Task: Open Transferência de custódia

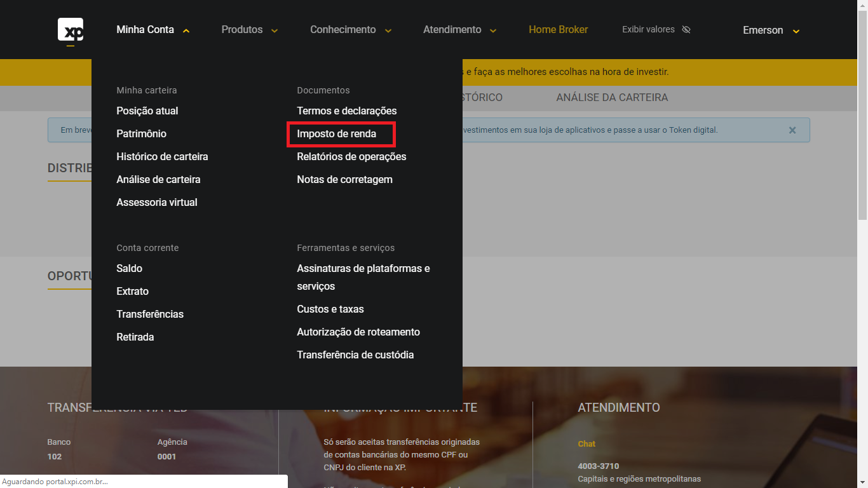Action: pos(355,355)
